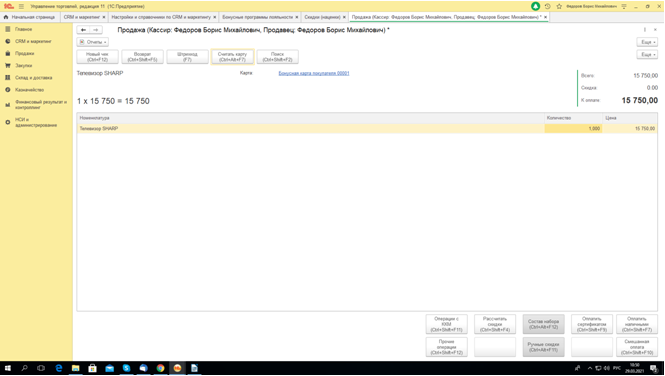Click Операции с ККМ button
The height and width of the screenshot is (376, 665).
coord(447,324)
